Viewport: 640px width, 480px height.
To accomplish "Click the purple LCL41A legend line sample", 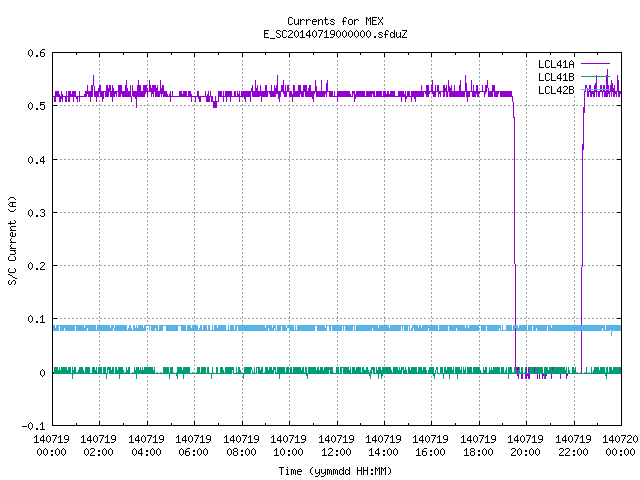I will tap(595, 64).
